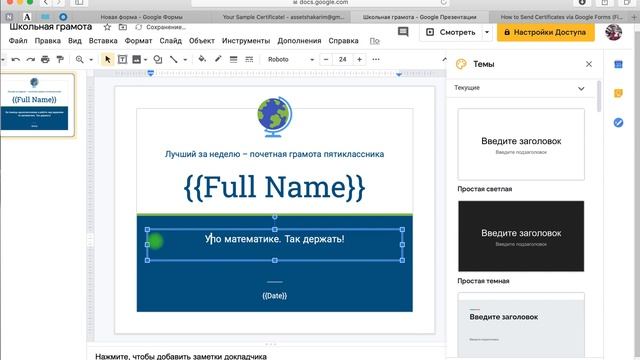Viewport: 640px width, 360px height.
Task: Click the Redo arrow in the toolbar
Action: [x=30, y=60]
